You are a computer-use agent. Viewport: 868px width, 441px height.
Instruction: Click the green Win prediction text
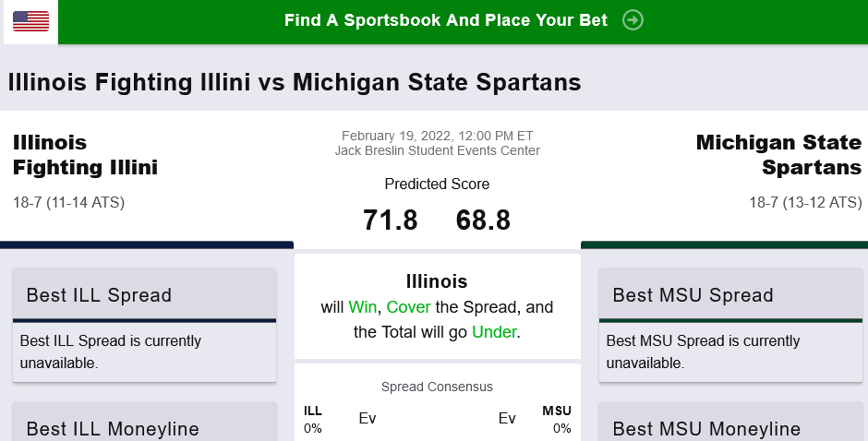click(x=363, y=307)
